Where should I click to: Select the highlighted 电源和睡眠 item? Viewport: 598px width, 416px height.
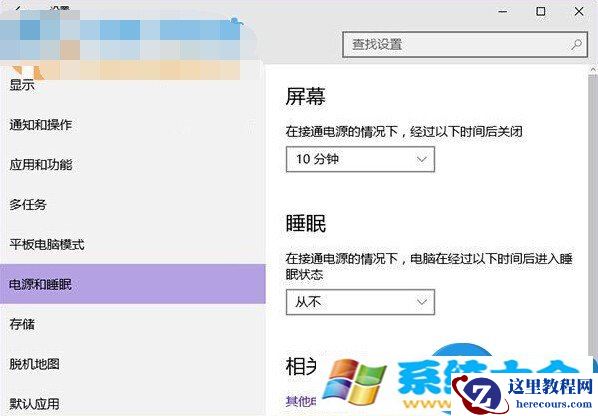pyautogui.click(x=133, y=284)
